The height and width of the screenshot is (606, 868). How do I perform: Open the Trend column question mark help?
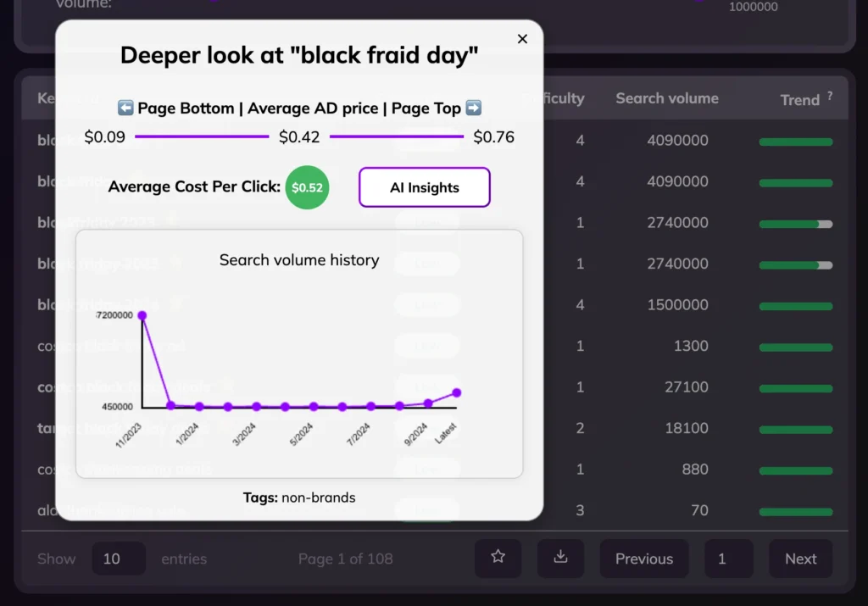click(830, 94)
